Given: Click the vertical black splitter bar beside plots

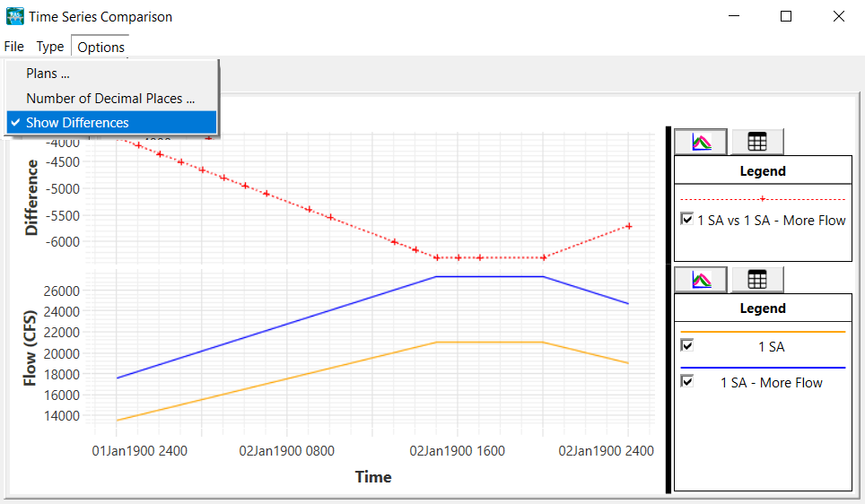Looking at the screenshot, I should pyautogui.click(x=668, y=309).
